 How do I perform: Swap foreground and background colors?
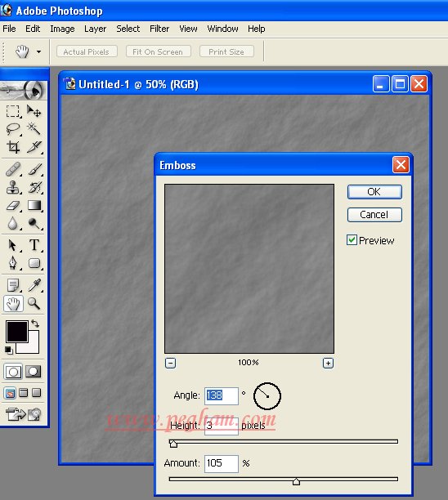coord(35,324)
